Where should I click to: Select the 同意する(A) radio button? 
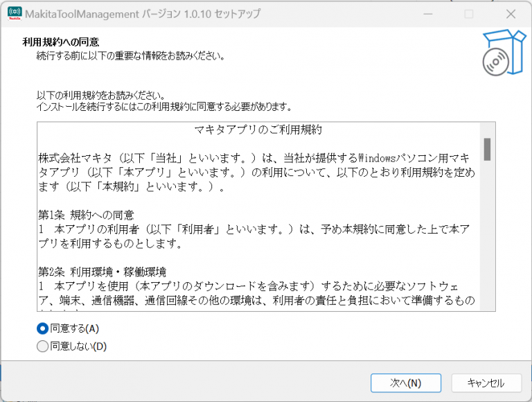(43, 329)
